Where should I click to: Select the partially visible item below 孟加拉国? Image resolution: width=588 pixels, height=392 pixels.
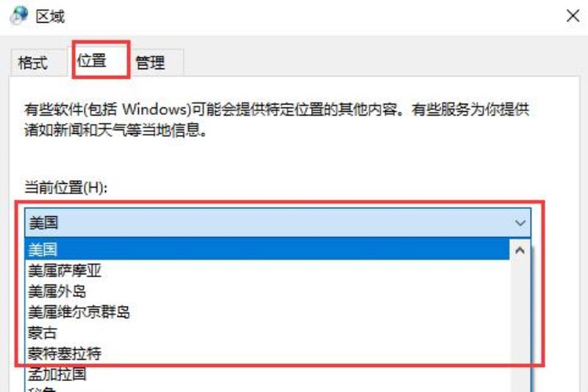[267, 388]
